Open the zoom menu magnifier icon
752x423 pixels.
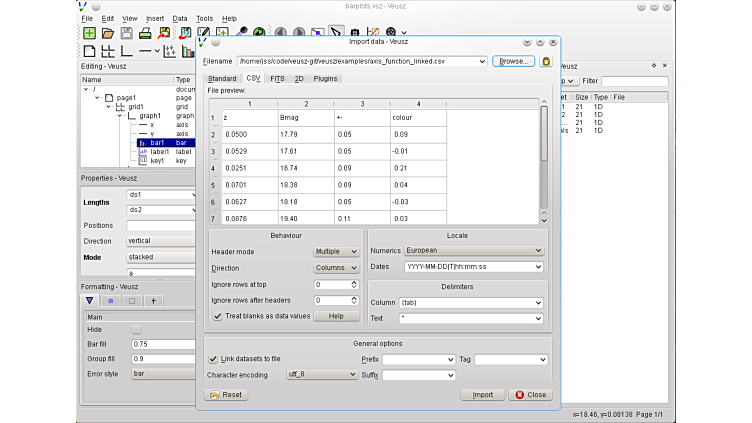[x=391, y=32]
